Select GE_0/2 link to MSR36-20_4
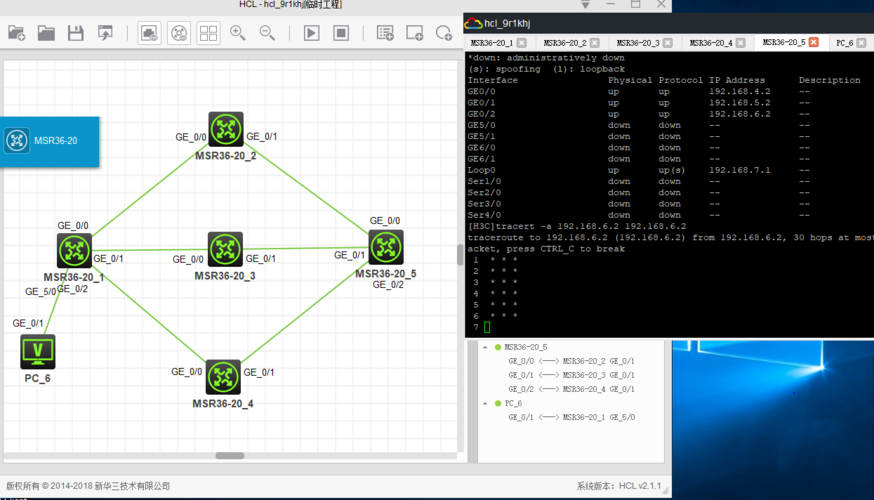Image resolution: width=874 pixels, height=500 pixels. point(571,389)
